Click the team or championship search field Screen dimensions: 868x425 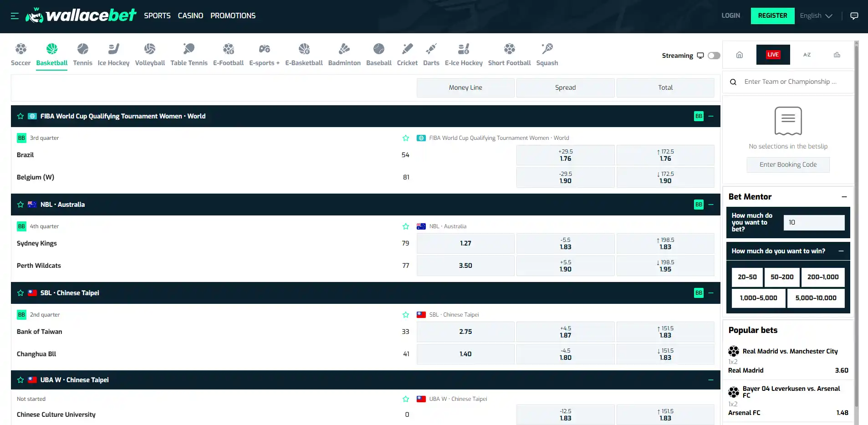pos(788,82)
